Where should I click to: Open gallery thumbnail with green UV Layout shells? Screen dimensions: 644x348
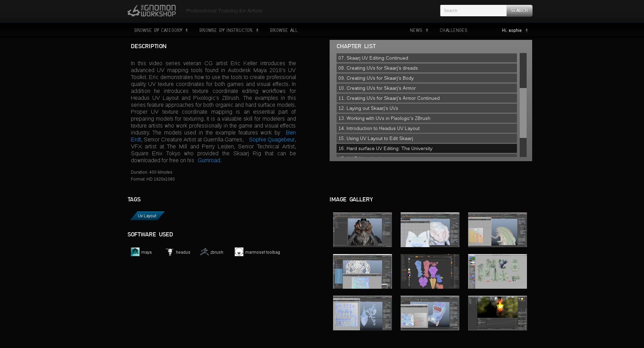pyautogui.click(x=498, y=271)
